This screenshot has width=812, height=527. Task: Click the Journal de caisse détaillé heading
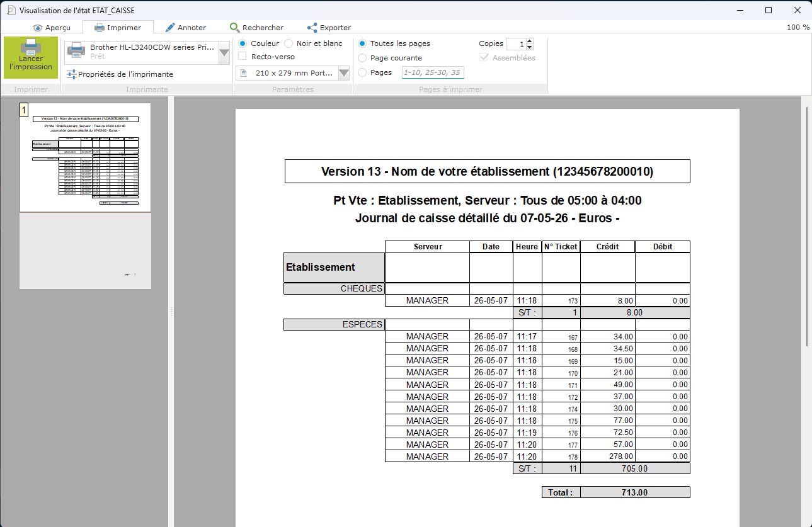coord(487,218)
